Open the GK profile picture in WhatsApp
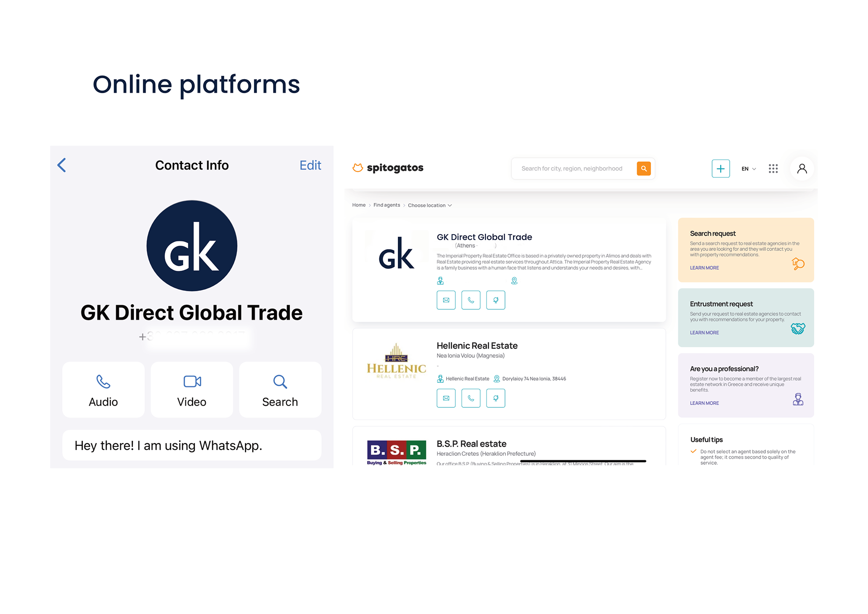 192,246
